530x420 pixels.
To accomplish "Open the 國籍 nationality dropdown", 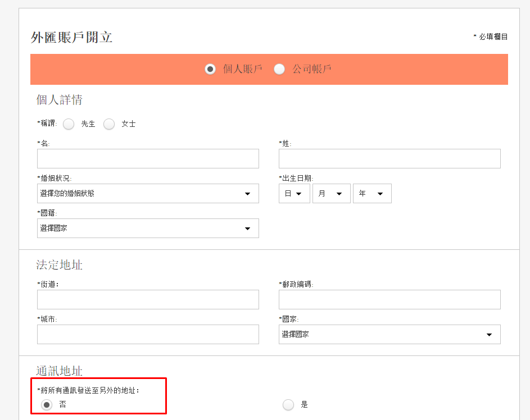I will (x=148, y=228).
